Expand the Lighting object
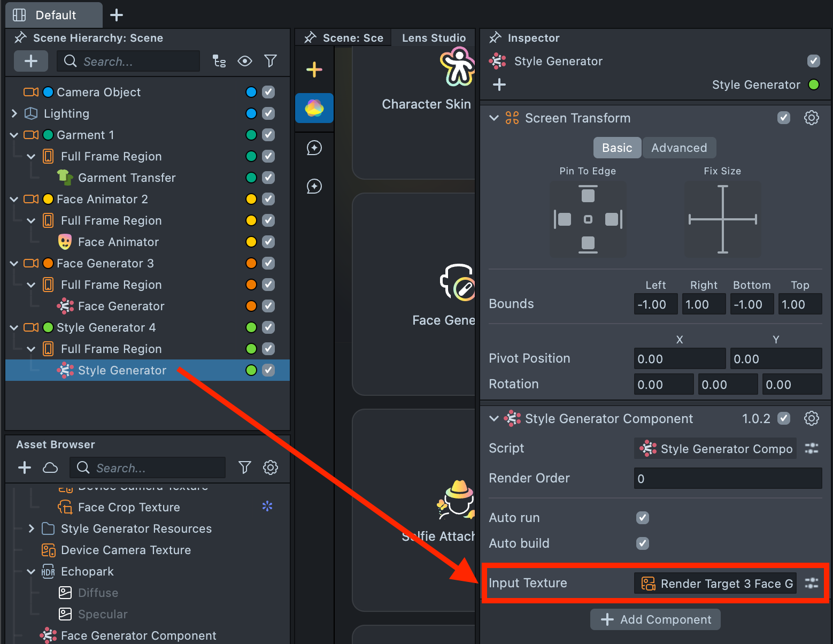The width and height of the screenshot is (833, 644). [x=14, y=113]
